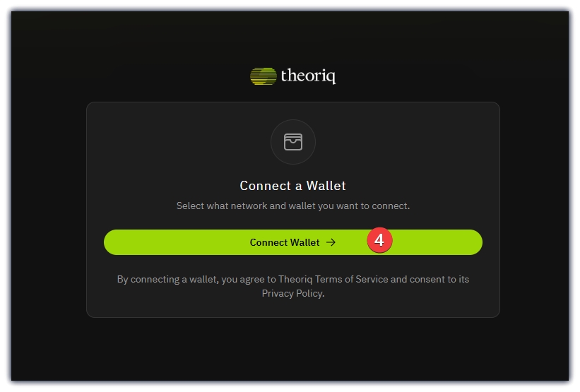Click the word 'Theoriq' in the disclaimer
The image size is (580, 392).
(x=295, y=279)
